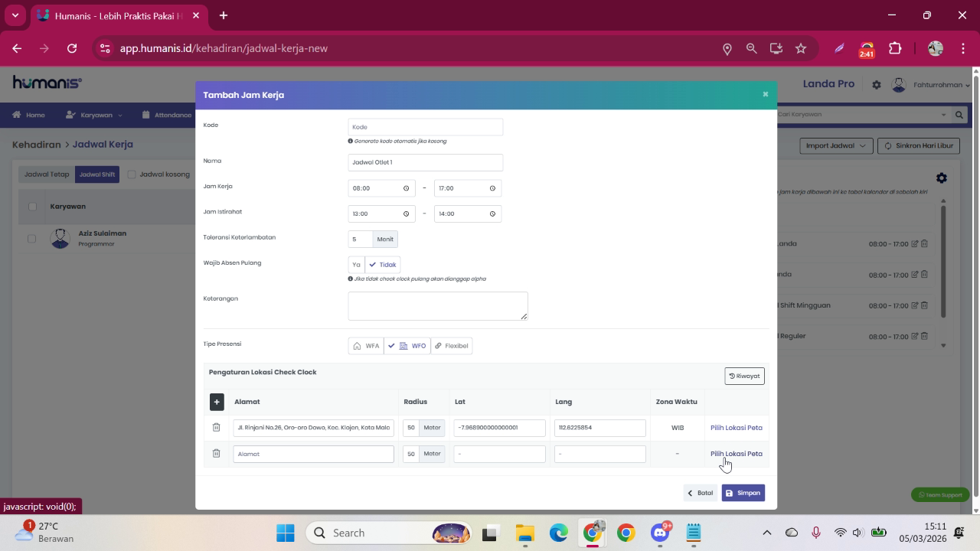
Task: Delete the empty Alamat location row
Action: coord(216,453)
